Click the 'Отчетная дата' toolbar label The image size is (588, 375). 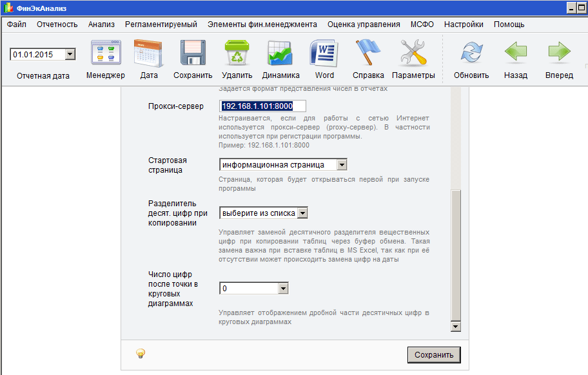point(43,75)
